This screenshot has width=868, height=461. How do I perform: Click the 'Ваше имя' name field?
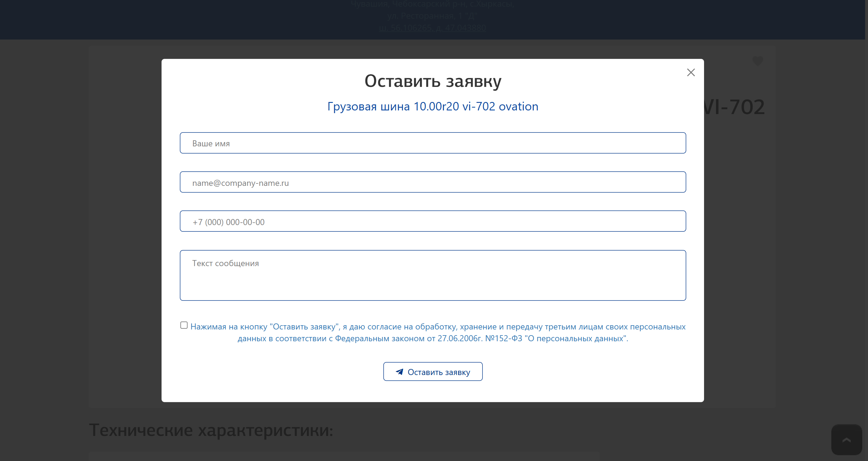433,143
